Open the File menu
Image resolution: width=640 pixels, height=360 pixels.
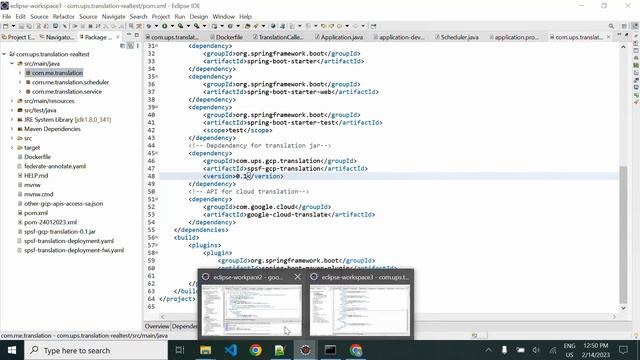point(7,17)
